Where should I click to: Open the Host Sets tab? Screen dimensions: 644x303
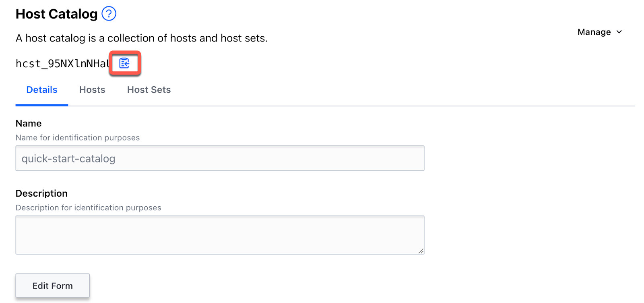click(149, 89)
